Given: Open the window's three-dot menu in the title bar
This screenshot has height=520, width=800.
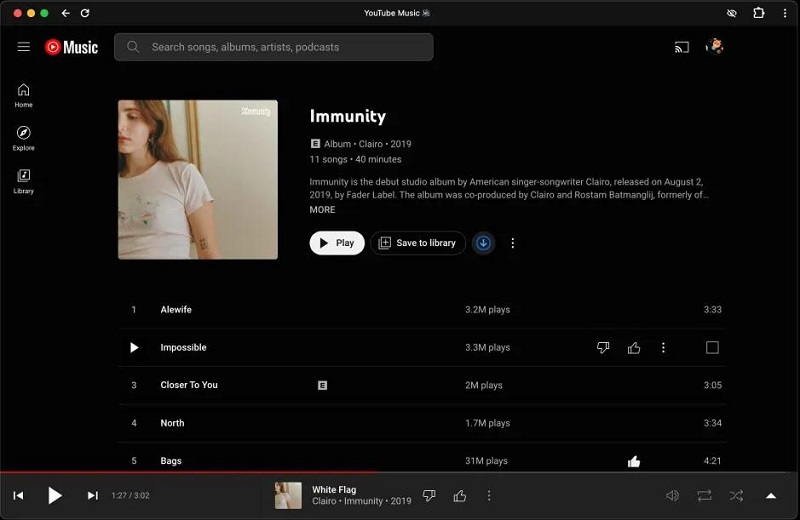Looking at the screenshot, I should [x=785, y=13].
